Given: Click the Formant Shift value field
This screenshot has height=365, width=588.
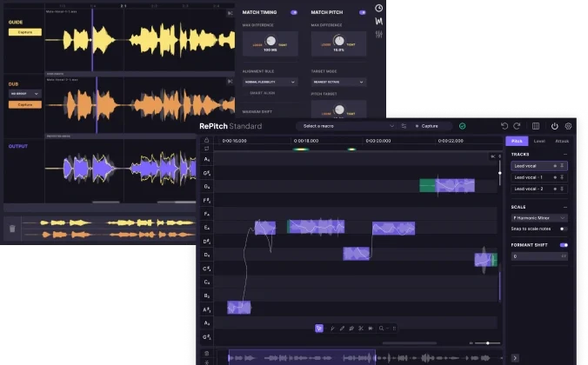Looking at the screenshot, I should point(539,256).
